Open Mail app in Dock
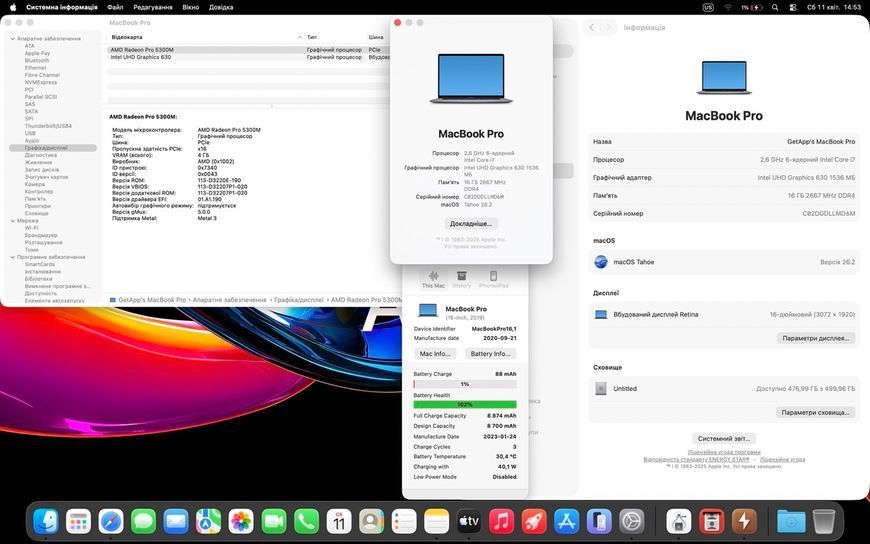The image size is (870, 544). click(x=176, y=522)
